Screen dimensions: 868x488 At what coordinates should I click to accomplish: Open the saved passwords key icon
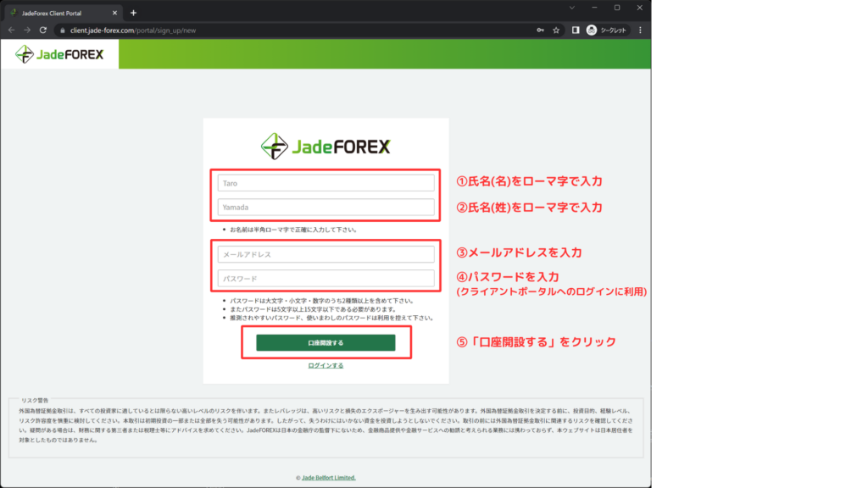[x=540, y=30]
